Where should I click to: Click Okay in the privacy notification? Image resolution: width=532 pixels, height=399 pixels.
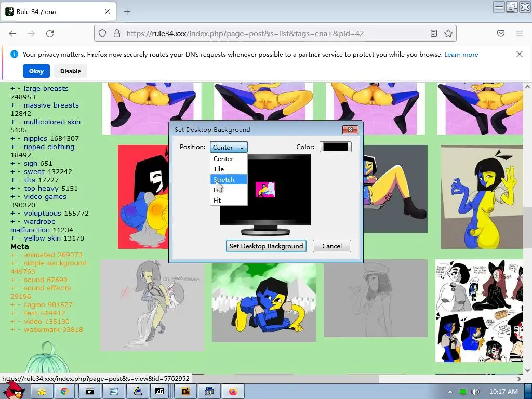[36, 71]
